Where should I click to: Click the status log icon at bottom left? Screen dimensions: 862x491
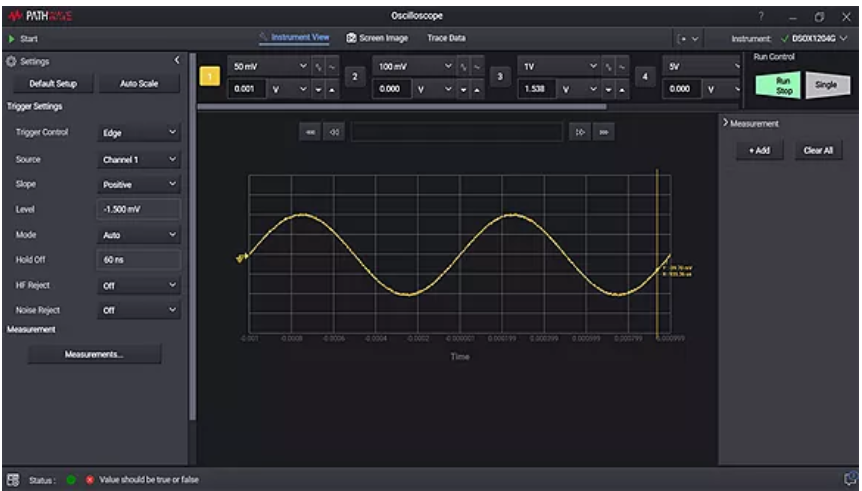pyautogui.click(x=14, y=479)
